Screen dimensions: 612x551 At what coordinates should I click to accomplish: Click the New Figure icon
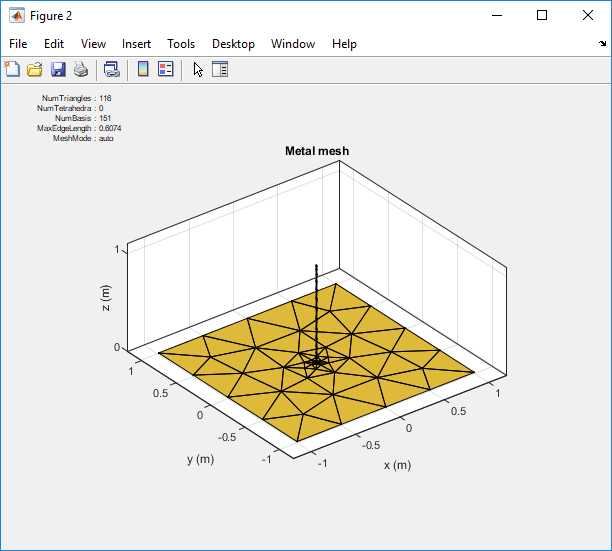pyautogui.click(x=12, y=69)
